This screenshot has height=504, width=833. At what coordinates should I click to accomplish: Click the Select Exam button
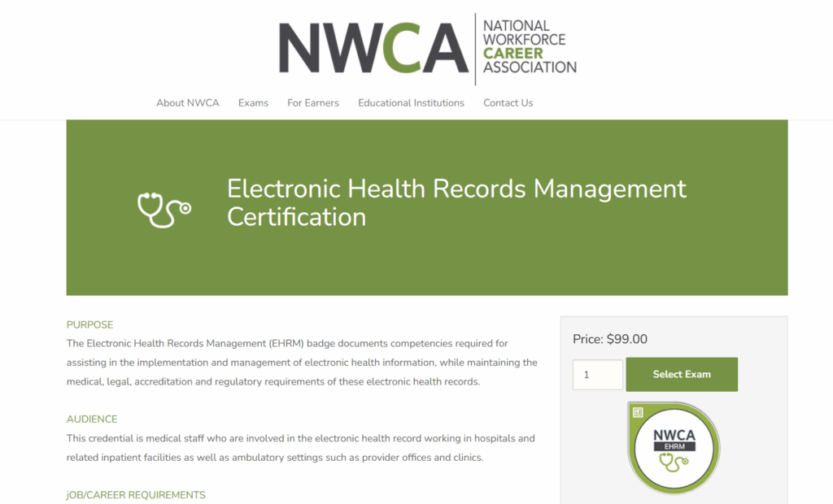(682, 374)
